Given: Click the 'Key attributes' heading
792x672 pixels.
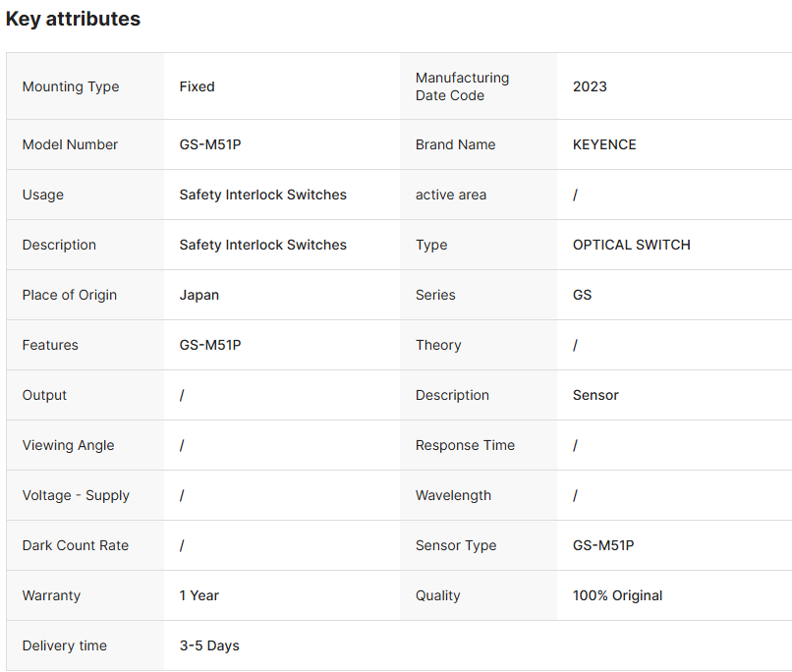Looking at the screenshot, I should pyautogui.click(x=73, y=19).
